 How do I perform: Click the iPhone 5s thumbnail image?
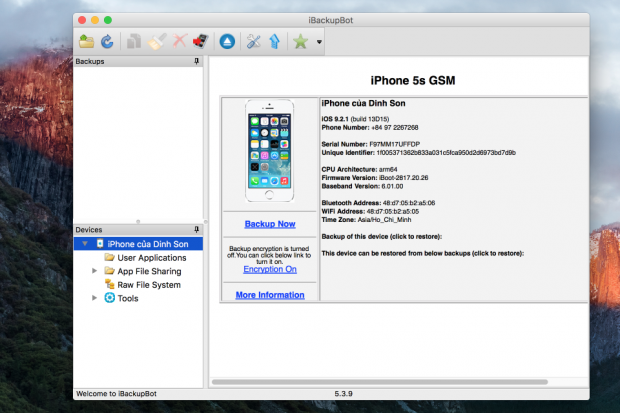coord(270,153)
